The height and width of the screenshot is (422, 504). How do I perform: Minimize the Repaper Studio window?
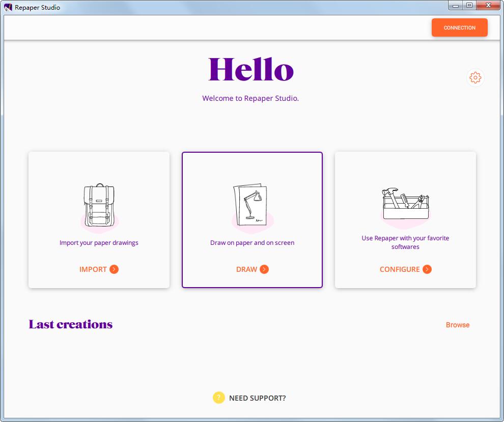pos(456,6)
